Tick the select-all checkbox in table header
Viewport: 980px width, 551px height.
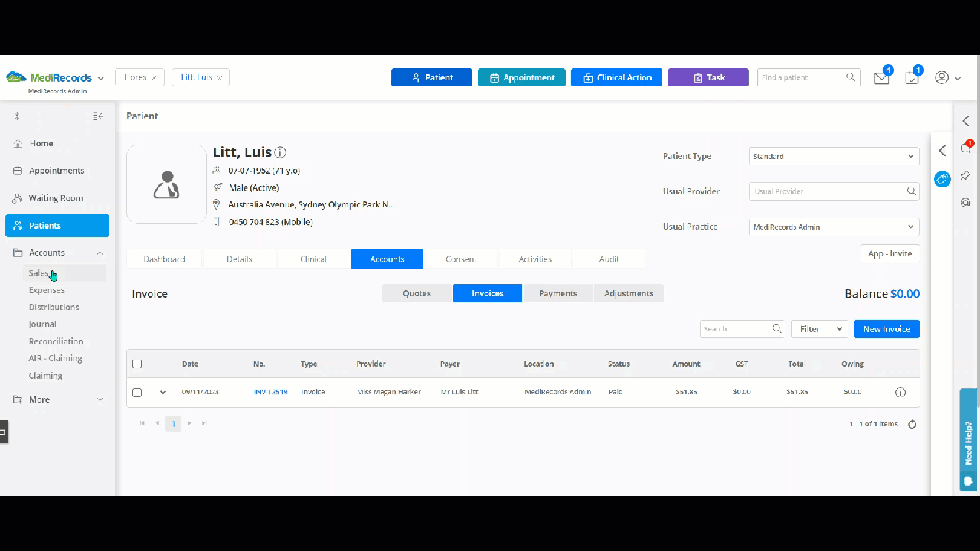(x=137, y=364)
